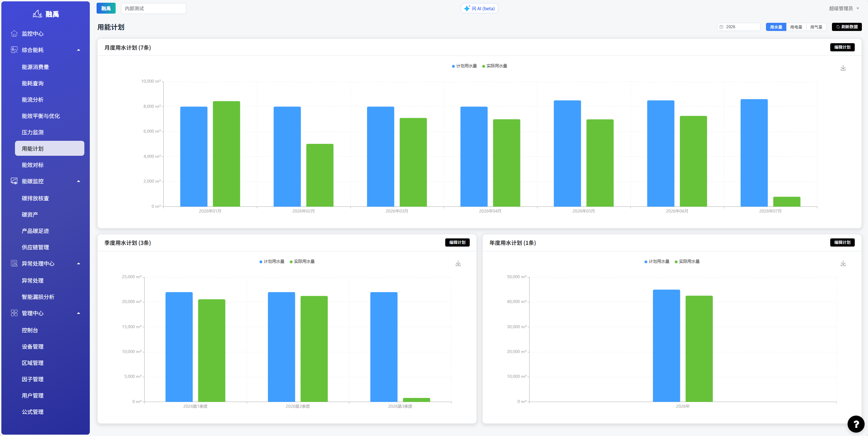This screenshot has height=436, width=868.
Task: Download the quarterly water plan chart
Action: click(458, 264)
